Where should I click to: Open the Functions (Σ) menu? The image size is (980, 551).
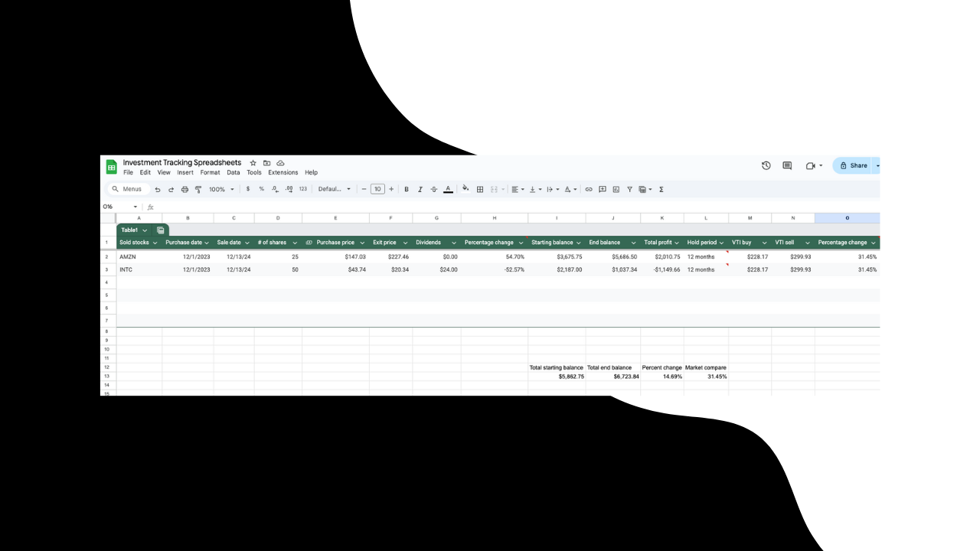tap(661, 189)
